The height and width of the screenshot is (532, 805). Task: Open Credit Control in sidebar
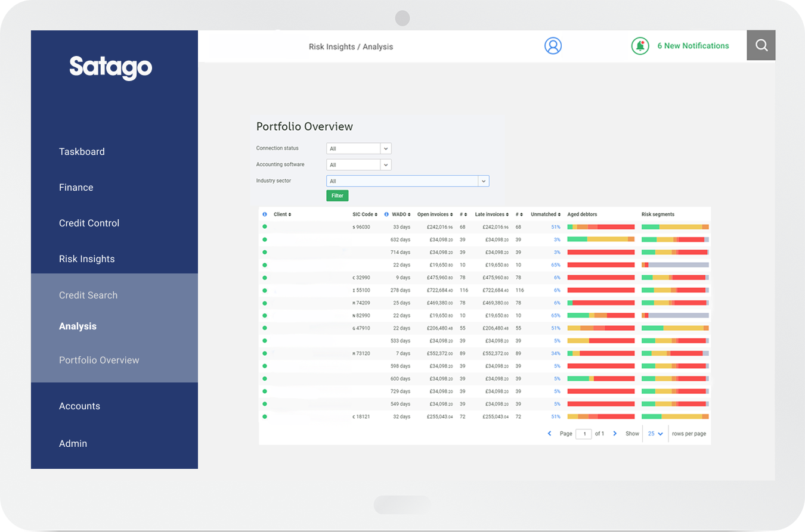[x=89, y=223]
